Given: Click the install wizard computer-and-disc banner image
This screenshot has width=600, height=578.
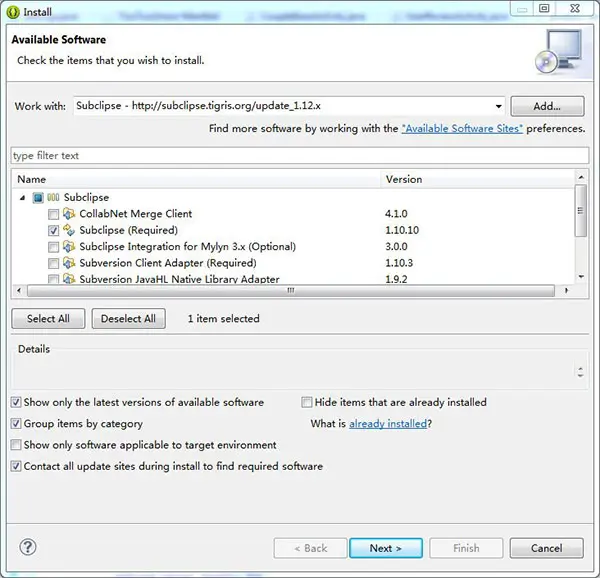Looking at the screenshot, I should [x=559, y=52].
